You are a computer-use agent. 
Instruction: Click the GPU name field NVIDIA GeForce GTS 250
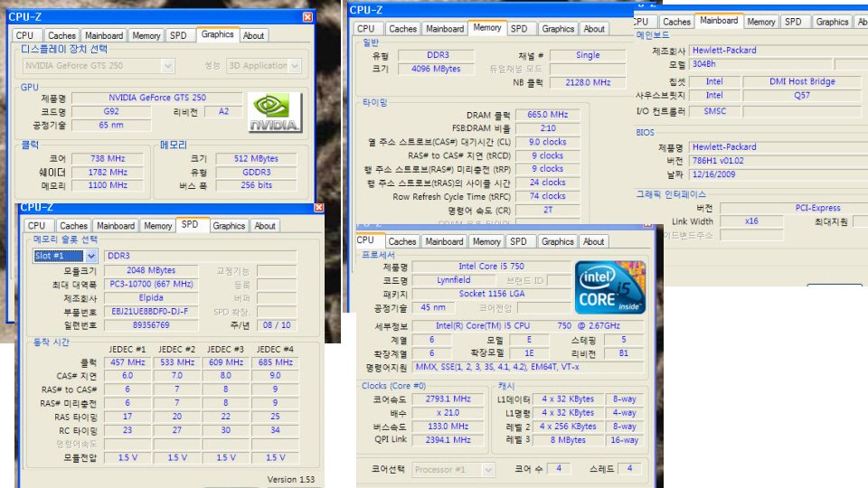coord(157,98)
